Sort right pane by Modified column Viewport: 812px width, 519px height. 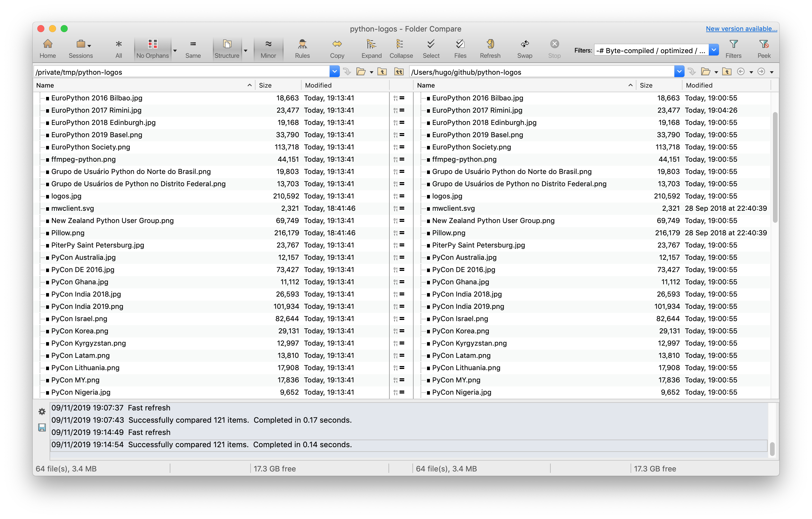coord(726,85)
